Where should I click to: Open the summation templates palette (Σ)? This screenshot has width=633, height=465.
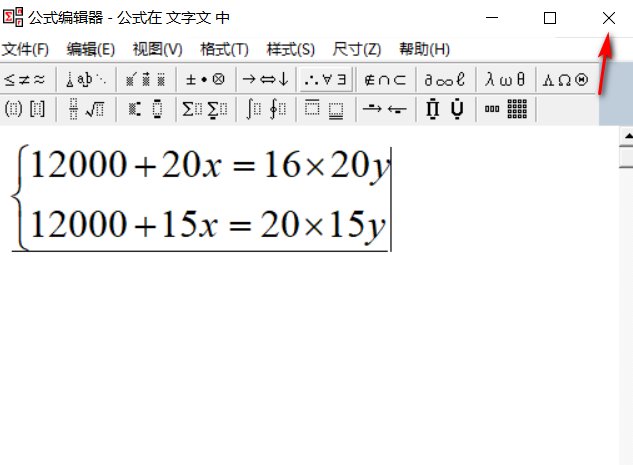tap(205, 109)
